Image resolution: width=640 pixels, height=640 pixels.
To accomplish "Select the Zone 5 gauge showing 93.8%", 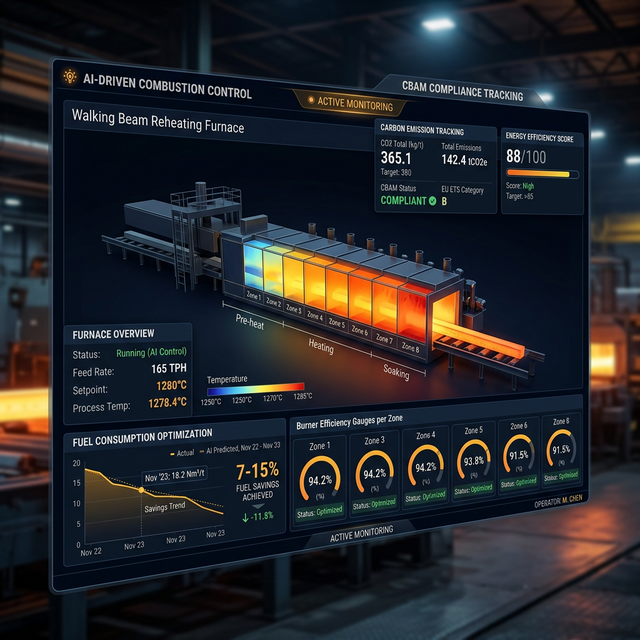I will point(474,464).
